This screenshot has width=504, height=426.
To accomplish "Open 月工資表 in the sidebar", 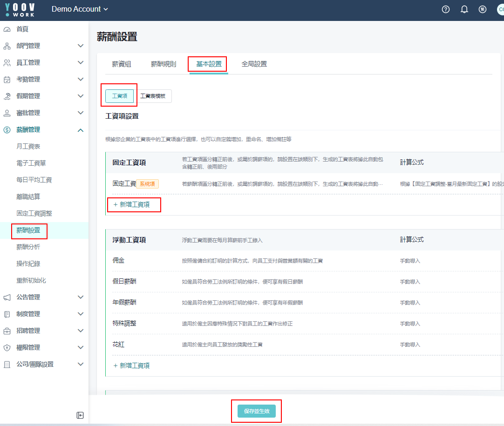I will click(x=28, y=147).
